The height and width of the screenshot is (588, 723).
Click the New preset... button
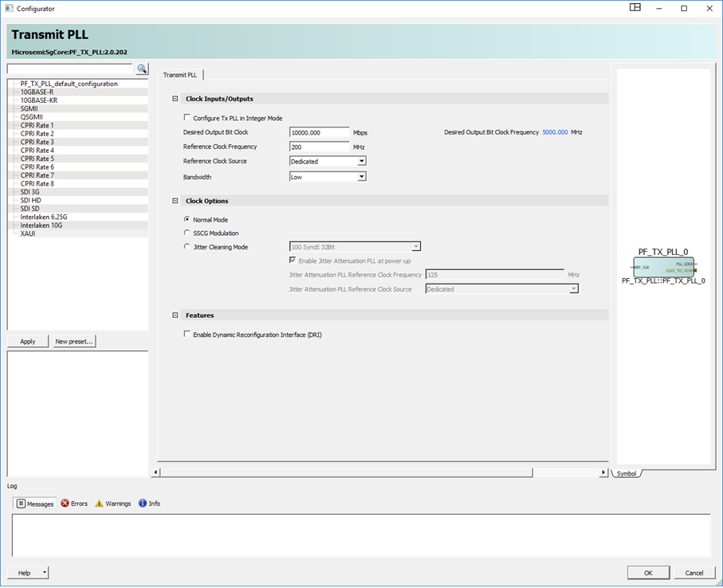(x=74, y=342)
